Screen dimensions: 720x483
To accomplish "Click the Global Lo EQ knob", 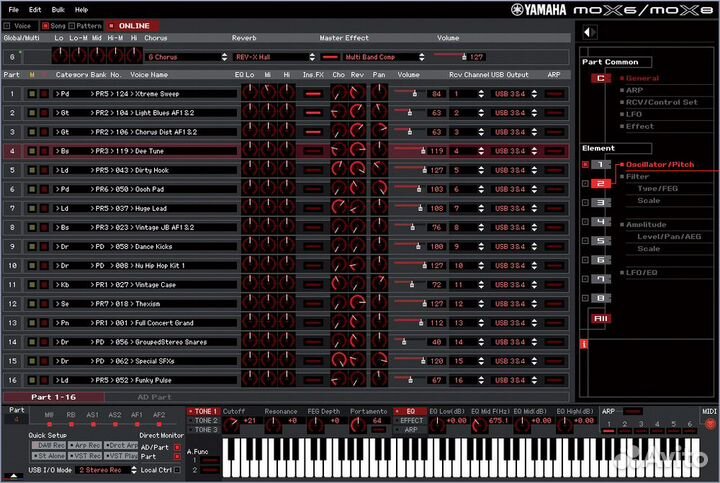I will click(x=60, y=56).
